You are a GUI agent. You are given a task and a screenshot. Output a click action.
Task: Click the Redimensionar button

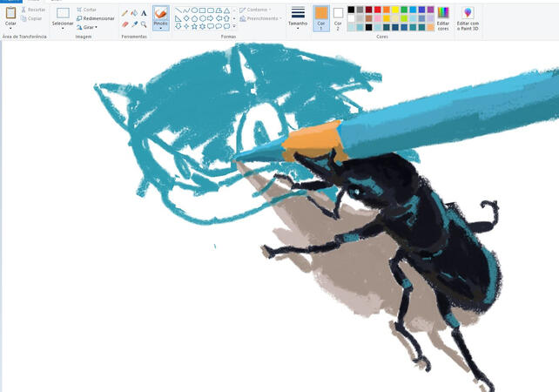click(96, 18)
